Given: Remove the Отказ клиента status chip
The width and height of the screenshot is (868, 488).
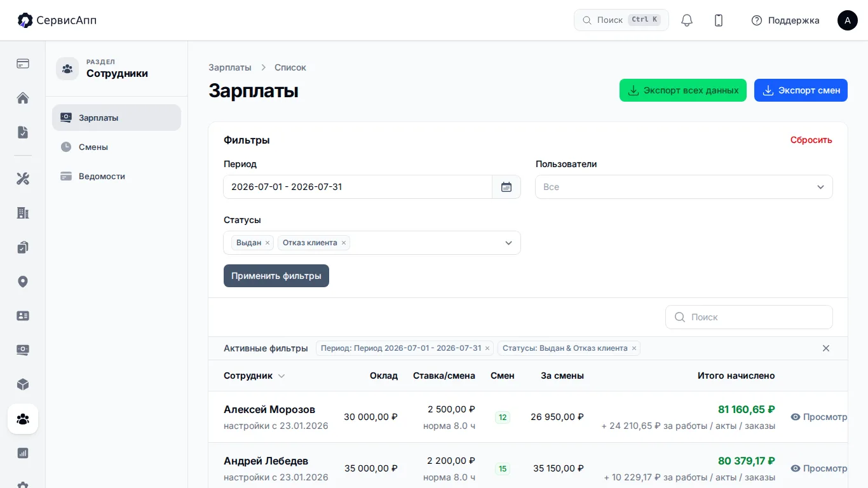Looking at the screenshot, I should (x=344, y=243).
